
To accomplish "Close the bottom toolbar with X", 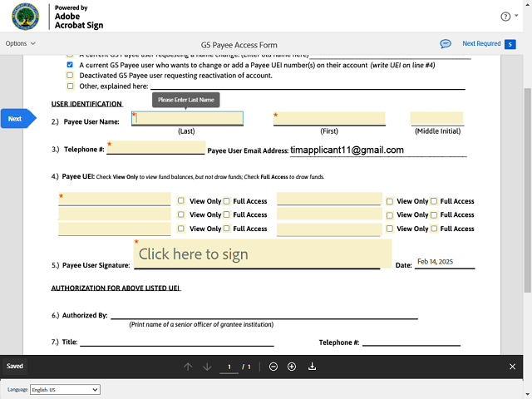I will [512, 367].
